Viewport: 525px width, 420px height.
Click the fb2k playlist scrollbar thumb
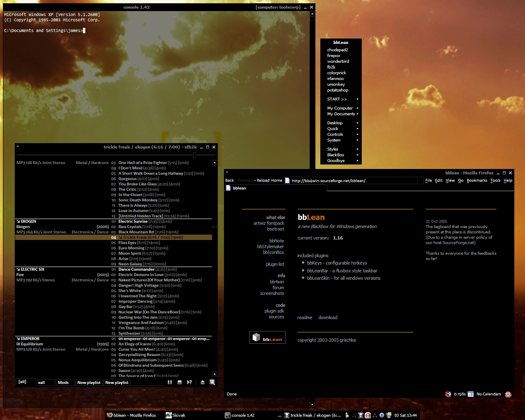click(214, 227)
